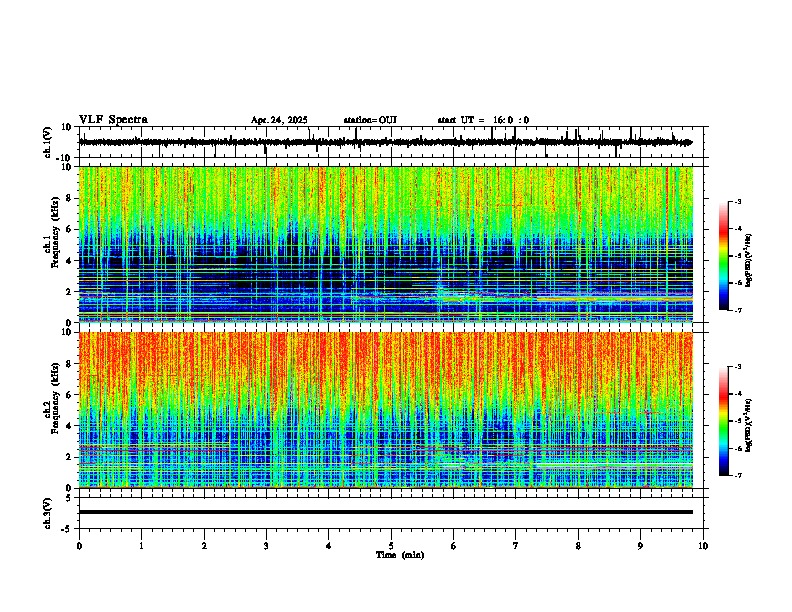The image size is (792, 612).
Task: Click time axis tick label "3"
Action: pos(266,546)
